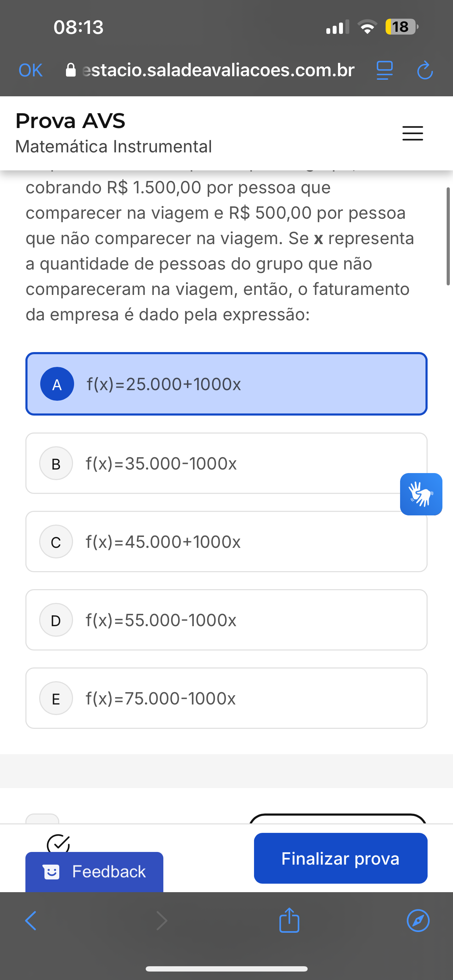Tap the estacio.saladeavaliacoes.com.br address bar
This screenshot has width=453, height=980.
coord(218,71)
